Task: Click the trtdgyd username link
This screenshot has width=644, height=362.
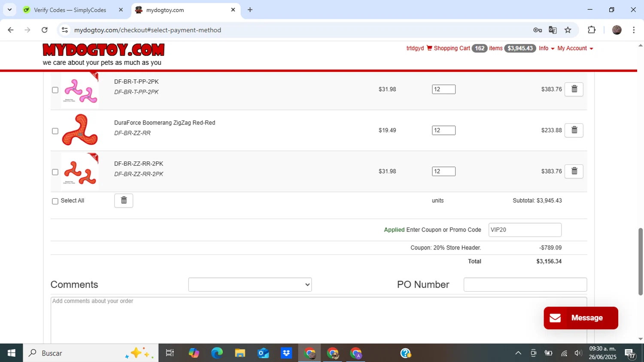Action: pos(415,48)
